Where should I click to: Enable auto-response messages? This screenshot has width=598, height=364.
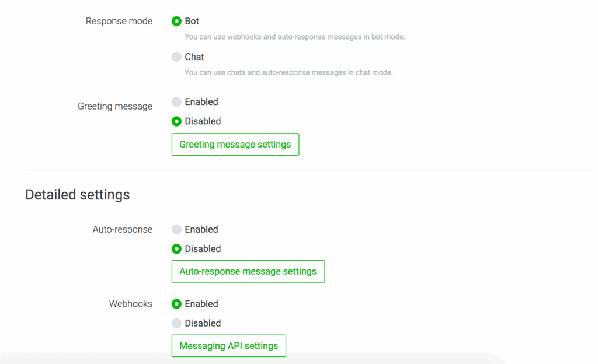(x=176, y=229)
